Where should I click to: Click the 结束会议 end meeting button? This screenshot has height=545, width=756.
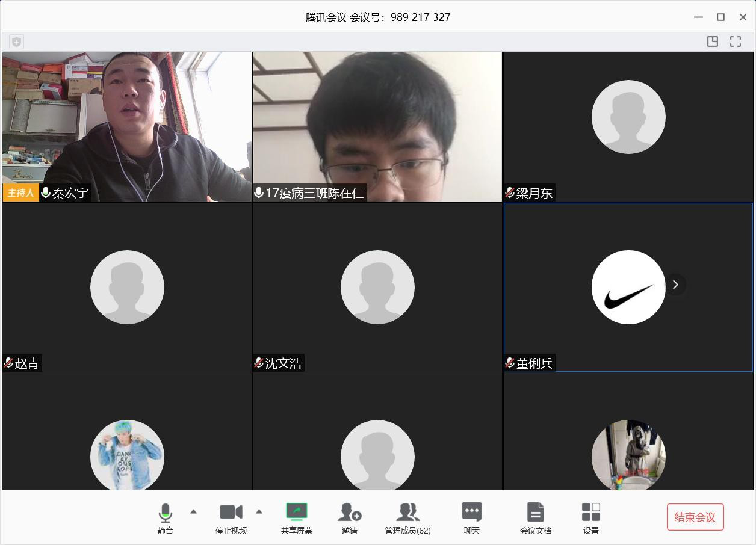point(695,517)
